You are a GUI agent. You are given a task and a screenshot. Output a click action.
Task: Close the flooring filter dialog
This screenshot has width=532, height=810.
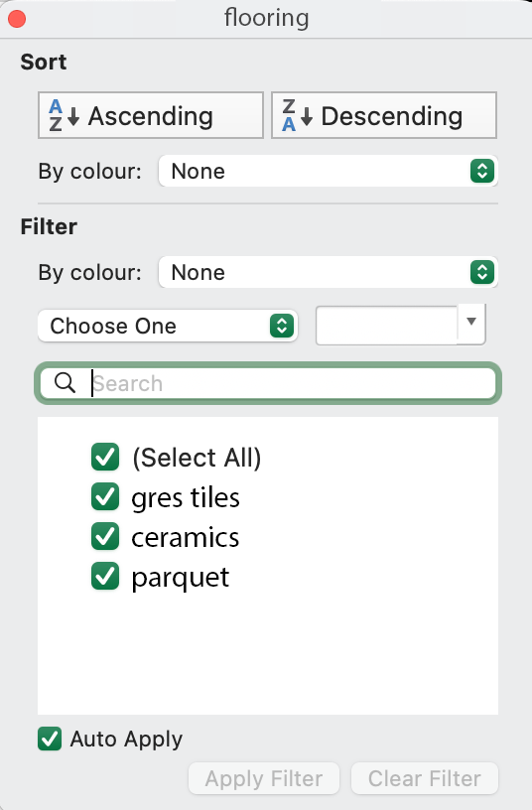point(17,19)
